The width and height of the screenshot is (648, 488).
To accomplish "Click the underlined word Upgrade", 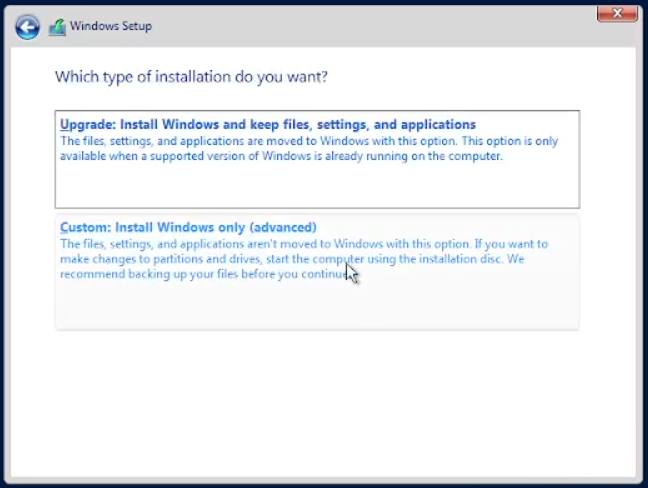I will point(87,125).
